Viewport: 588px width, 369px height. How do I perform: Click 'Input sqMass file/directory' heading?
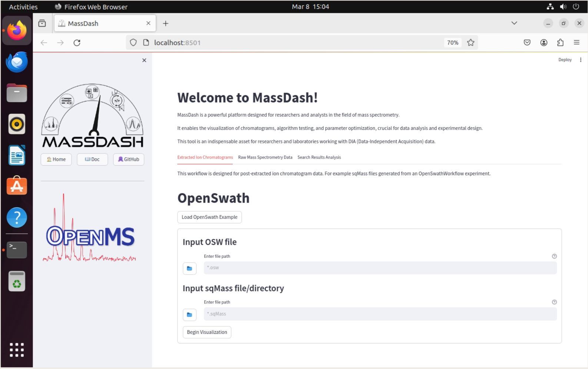pos(233,288)
